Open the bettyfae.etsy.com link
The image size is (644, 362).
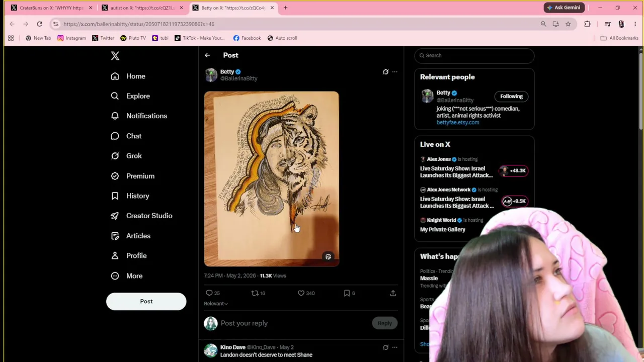click(458, 123)
